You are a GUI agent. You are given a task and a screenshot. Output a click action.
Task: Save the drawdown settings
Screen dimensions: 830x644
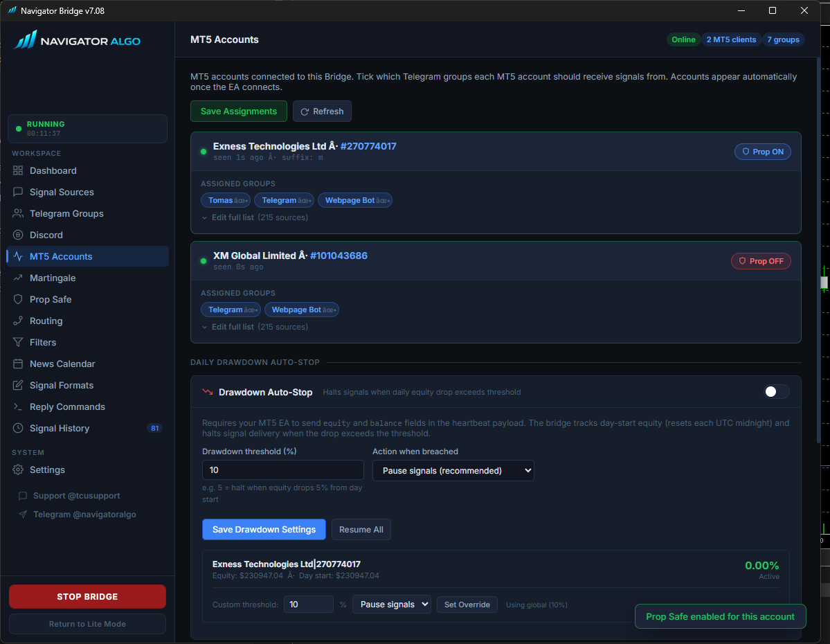click(x=264, y=530)
